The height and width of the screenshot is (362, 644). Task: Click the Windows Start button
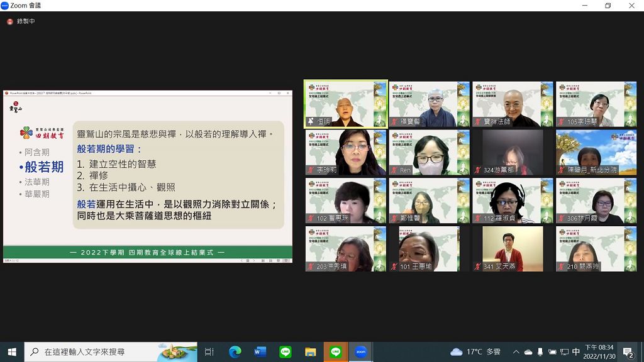[12, 352]
